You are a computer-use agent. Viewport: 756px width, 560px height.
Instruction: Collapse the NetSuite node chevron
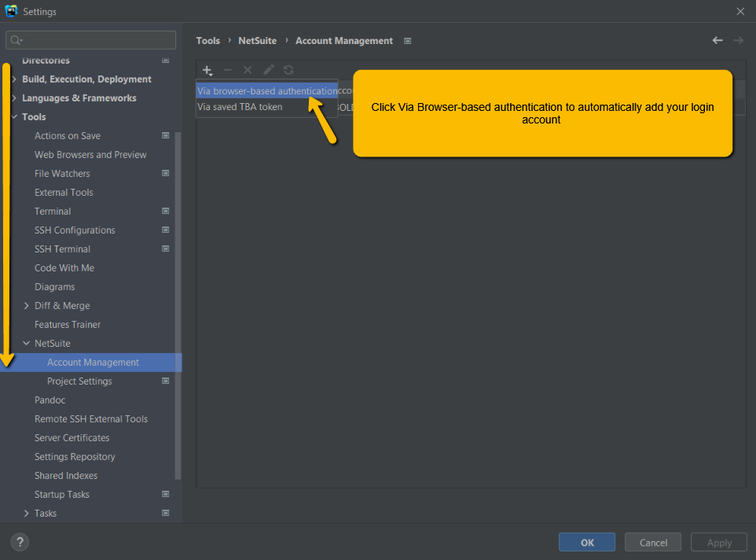tap(27, 344)
